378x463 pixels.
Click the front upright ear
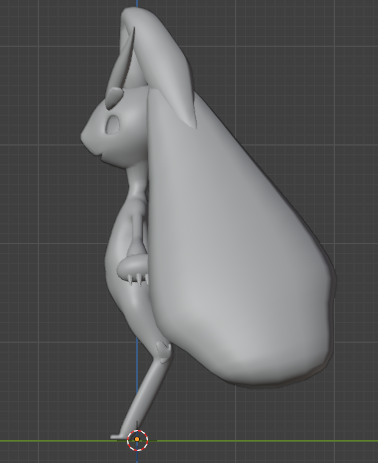[123, 63]
